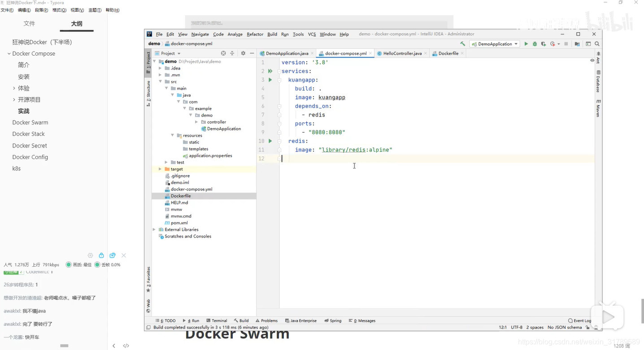Click the No JSON schema status widget

coord(565,328)
